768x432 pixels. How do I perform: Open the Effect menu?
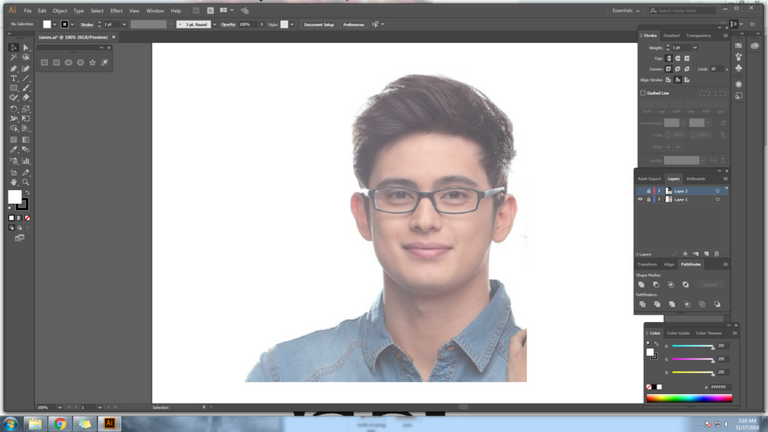[x=116, y=10]
